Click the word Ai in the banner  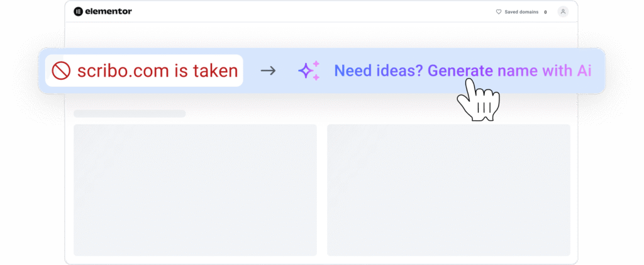(584, 70)
